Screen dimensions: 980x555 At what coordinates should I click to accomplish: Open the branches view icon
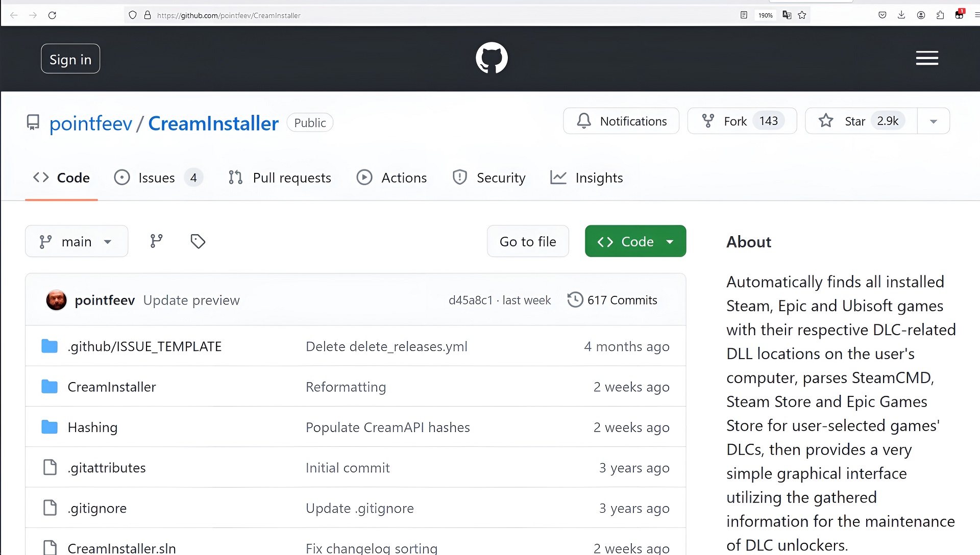click(156, 241)
